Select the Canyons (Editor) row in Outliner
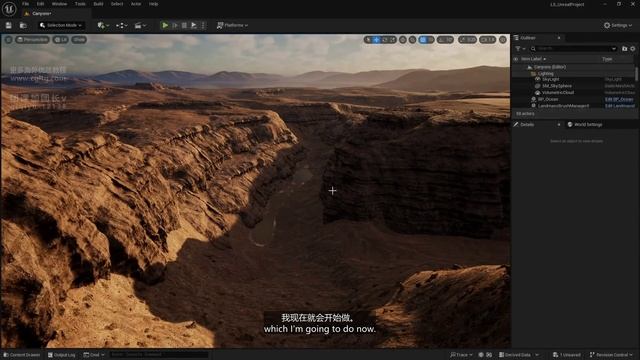Image resolution: width=640 pixels, height=360 pixels. 573,67
